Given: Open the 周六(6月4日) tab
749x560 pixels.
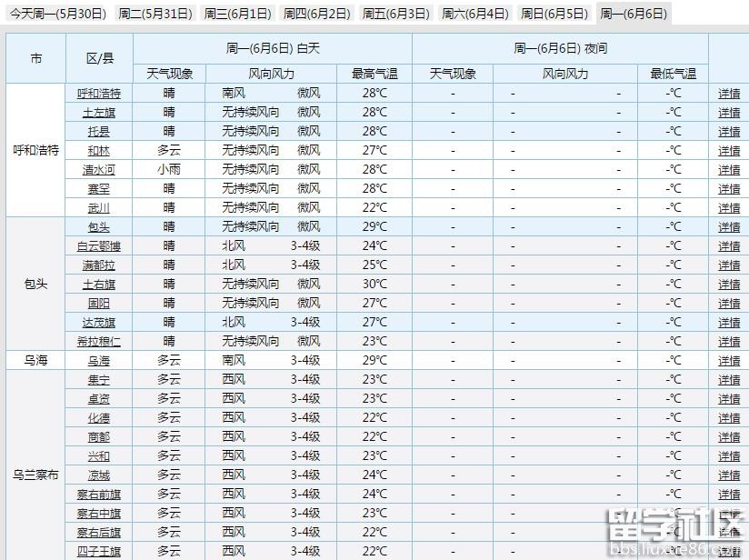Looking at the screenshot, I should (474, 14).
